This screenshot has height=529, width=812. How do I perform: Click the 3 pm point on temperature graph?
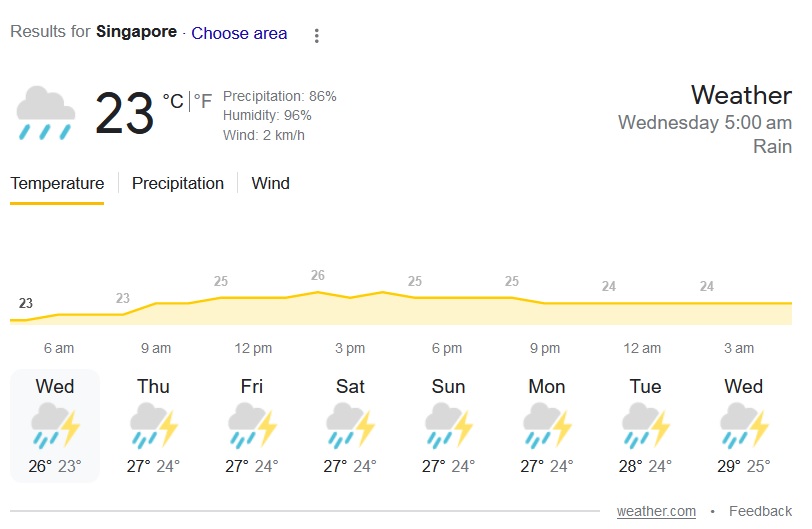coord(350,297)
